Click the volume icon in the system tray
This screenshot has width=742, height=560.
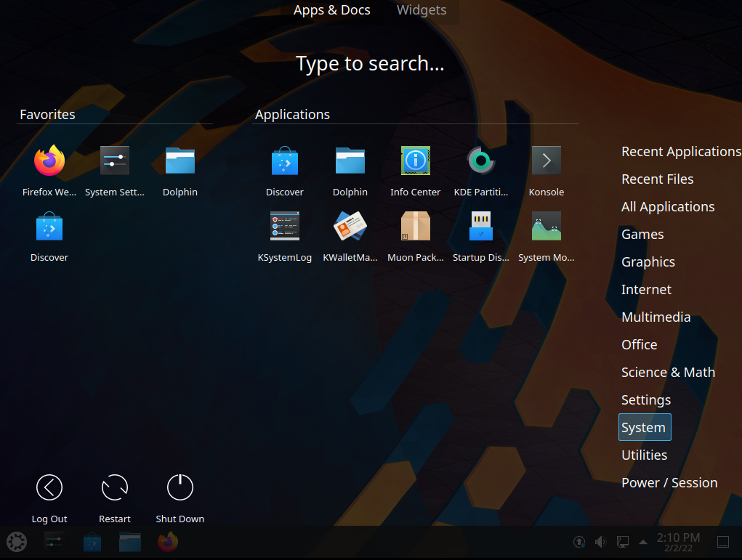click(x=600, y=542)
